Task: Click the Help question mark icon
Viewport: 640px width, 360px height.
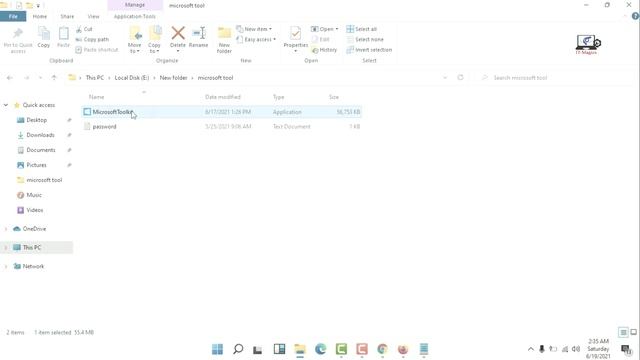Action: coord(635,16)
